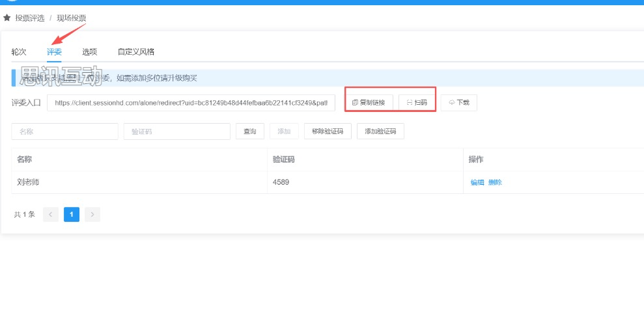644x317 pixels.
Task: Click into the 验证码 input field
Action: click(176, 131)
